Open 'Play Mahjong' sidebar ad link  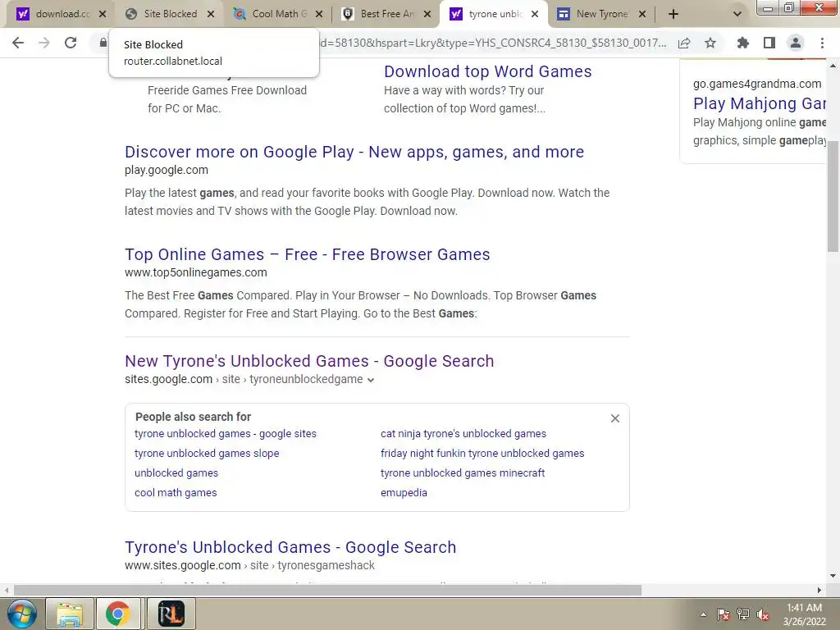pos(759,103)
